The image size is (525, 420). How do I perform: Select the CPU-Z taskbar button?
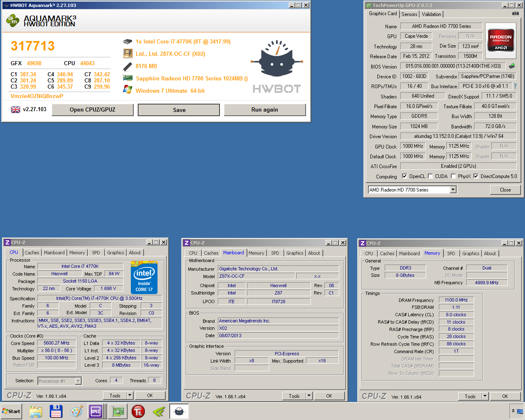[96, 411]
